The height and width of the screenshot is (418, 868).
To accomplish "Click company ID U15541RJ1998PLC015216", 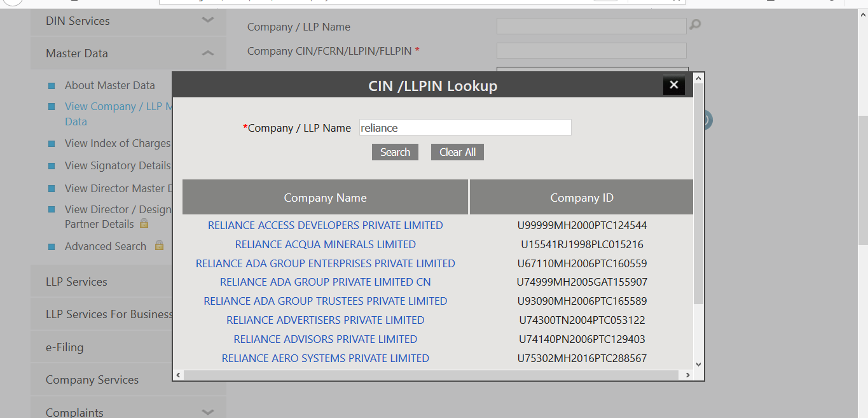I will (582, 244).
